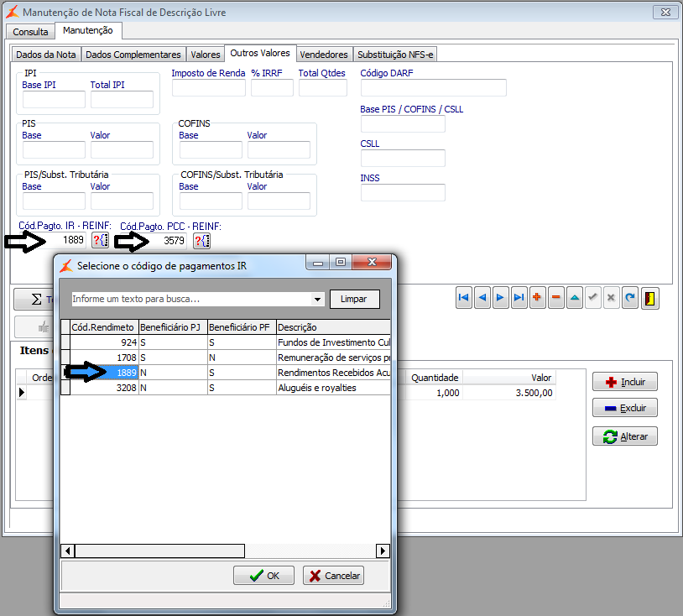Open lookup for Cód.Pagto. PCC - REINF
This screenshot has height=616, width=683.
pos(201,241)
